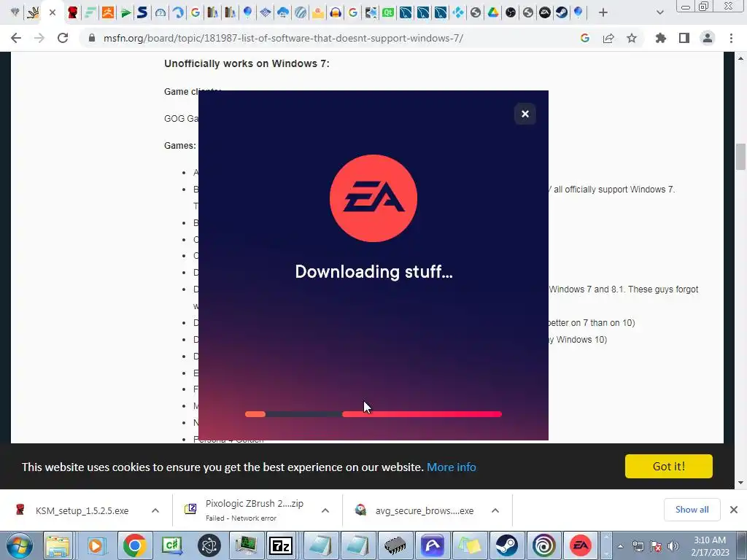
Task: Open the purple arch icon app in taskbar
Action: (x=433, y=545)
